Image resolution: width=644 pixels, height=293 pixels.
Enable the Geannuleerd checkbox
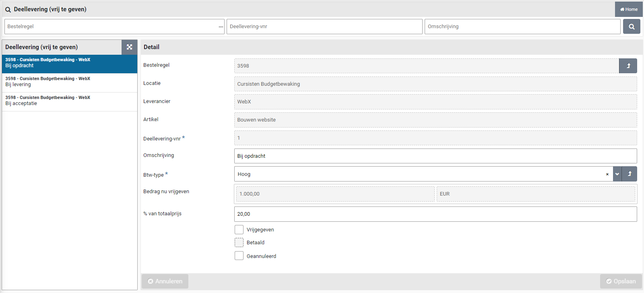point(239,256)
